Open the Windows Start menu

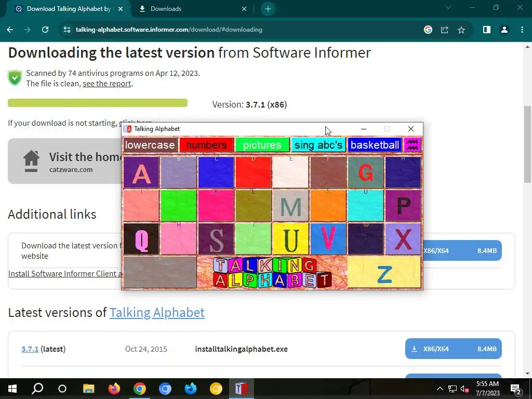tap(12, 389)
